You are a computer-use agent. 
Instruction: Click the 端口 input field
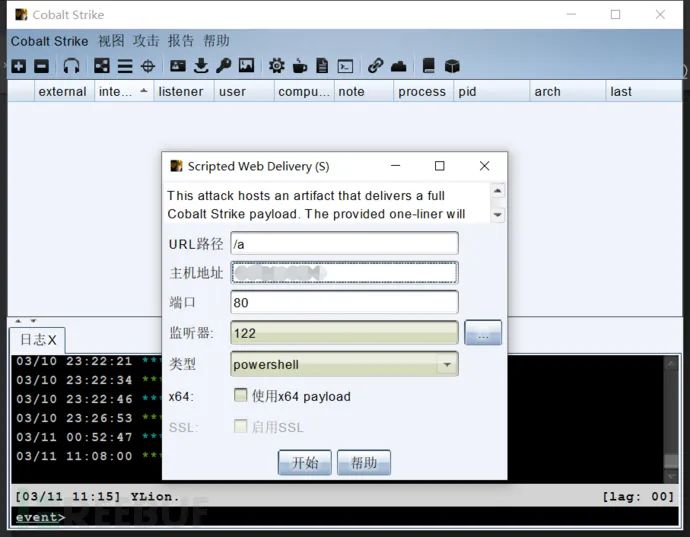tap(344, 302)
